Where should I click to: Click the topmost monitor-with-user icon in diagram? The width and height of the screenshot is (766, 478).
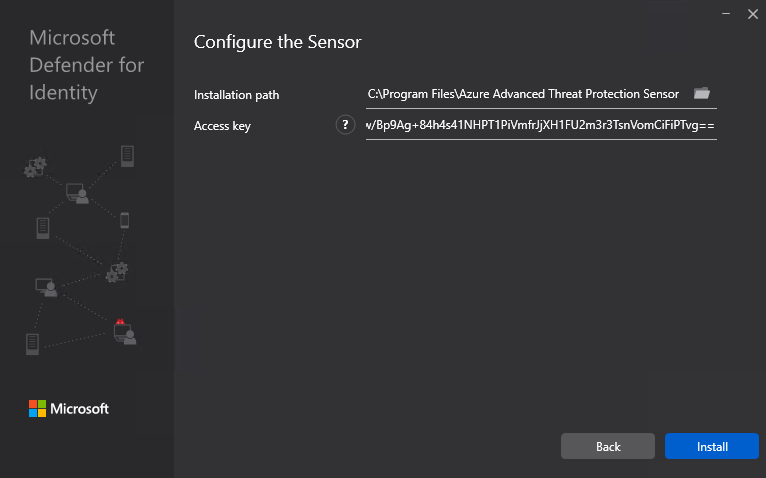pos(78,193)
